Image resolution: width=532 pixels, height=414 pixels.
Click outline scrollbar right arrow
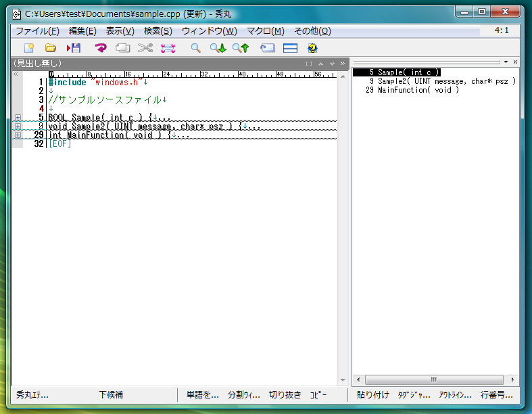(x=512, y=379)
